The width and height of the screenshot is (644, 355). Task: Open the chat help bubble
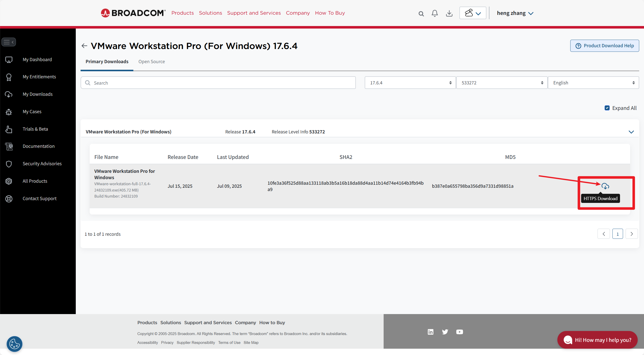597,340
